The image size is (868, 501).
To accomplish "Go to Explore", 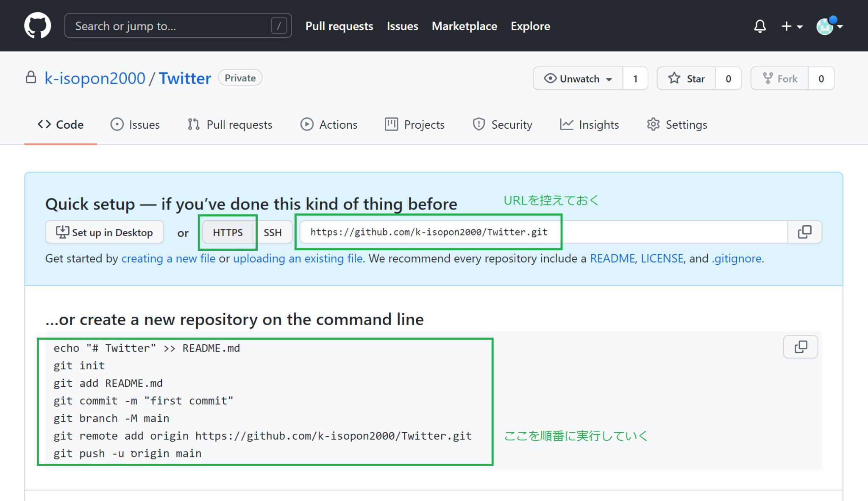I will (530, 26).
